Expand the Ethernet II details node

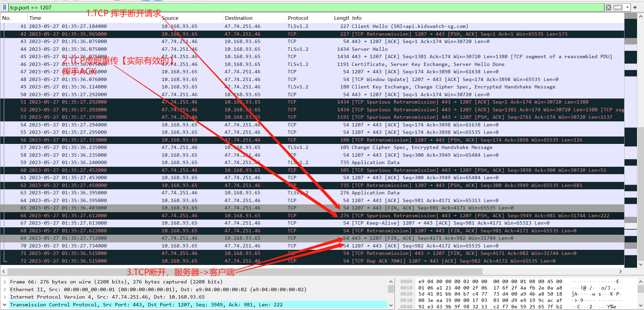[5, 289]
